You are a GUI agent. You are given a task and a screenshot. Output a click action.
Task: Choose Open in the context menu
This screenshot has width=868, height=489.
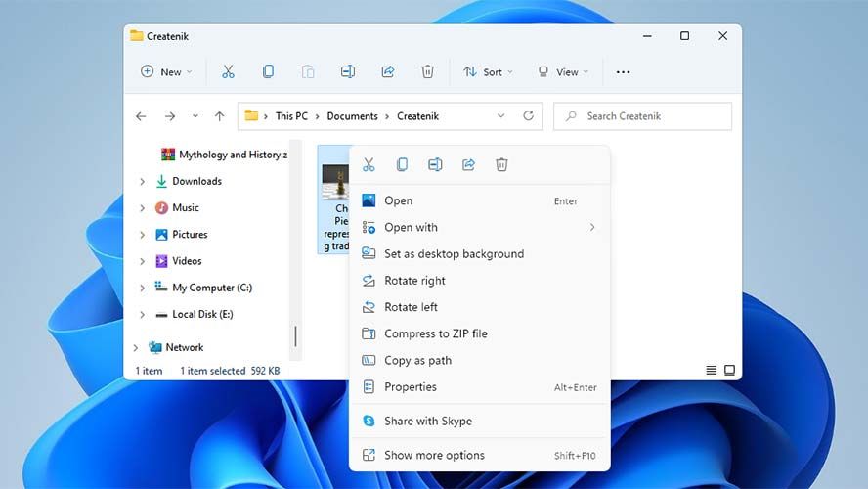click(479, 200)
